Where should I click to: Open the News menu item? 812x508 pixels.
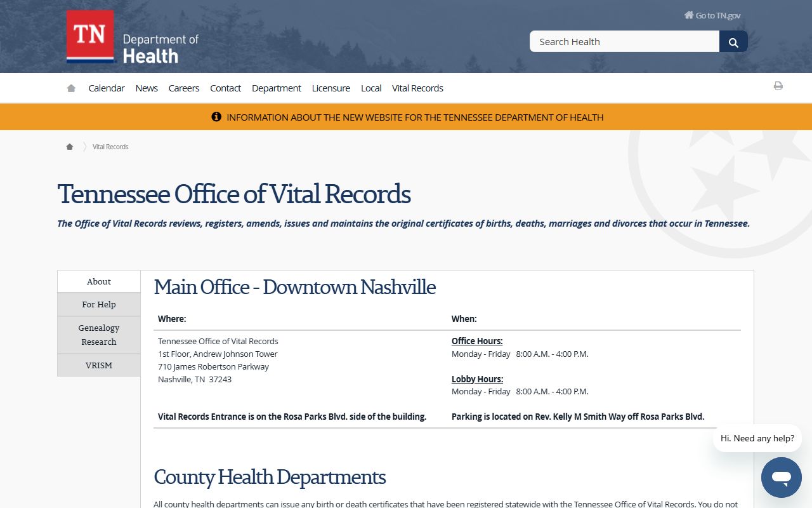(147, 88)
